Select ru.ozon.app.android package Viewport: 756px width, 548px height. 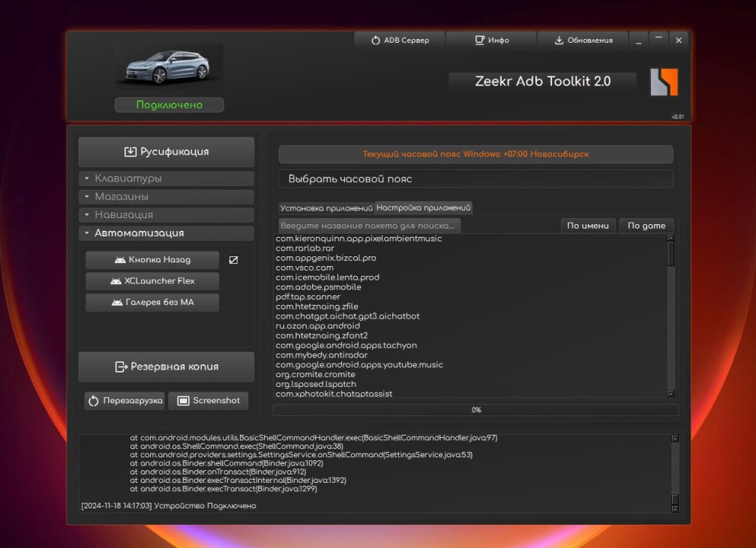point(318,326)
